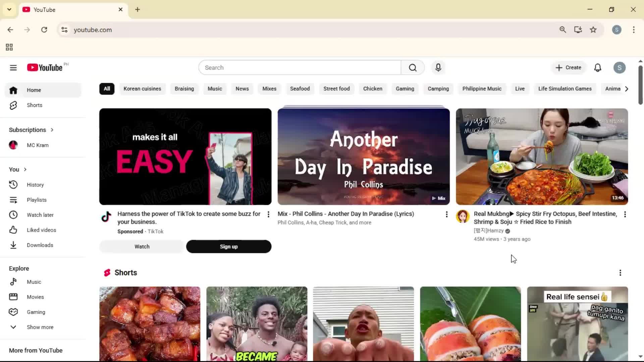Click the Sign up ad button
The height and width of the screenshot is (362, 644).
point(228,247)
